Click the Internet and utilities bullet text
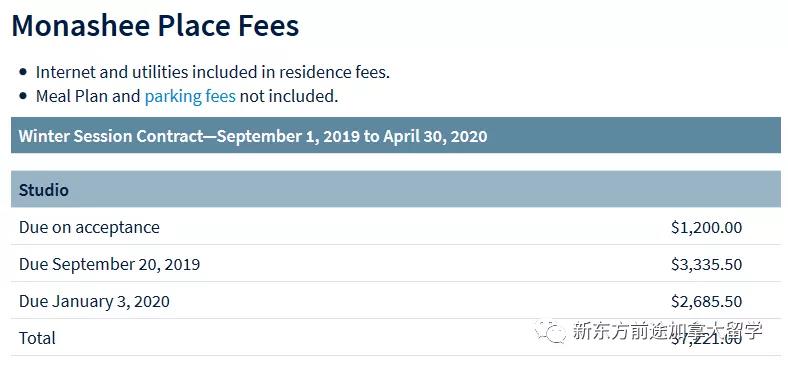 pos(213,72)
